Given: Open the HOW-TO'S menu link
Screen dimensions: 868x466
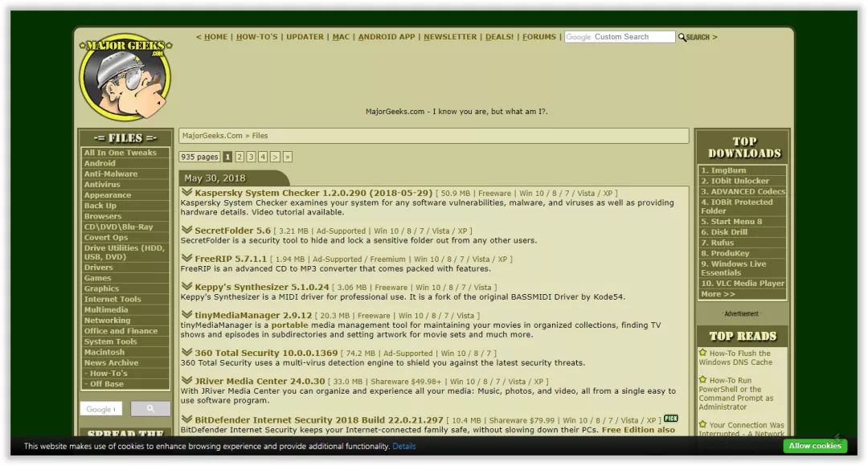Looking at the screenshot, I should [x=257, y=37].
